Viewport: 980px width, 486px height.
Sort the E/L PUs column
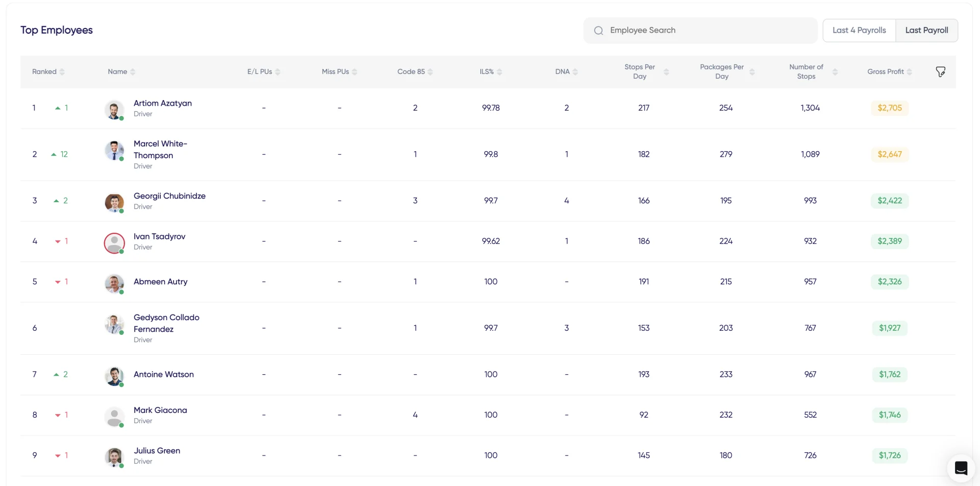click(278, 72)
